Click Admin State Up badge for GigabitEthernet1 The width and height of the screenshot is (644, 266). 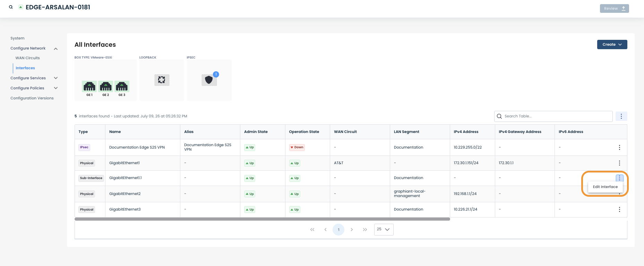(250, 163)
